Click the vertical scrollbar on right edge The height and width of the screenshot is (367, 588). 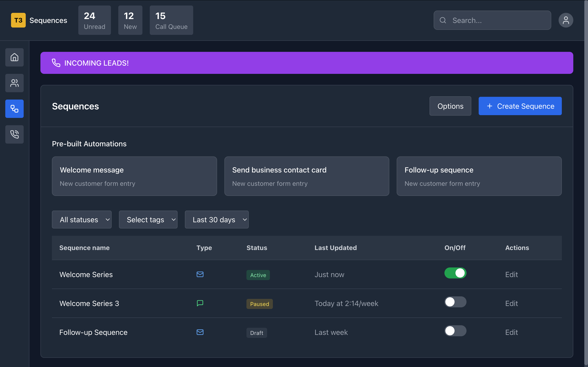[x=586, y=183]
